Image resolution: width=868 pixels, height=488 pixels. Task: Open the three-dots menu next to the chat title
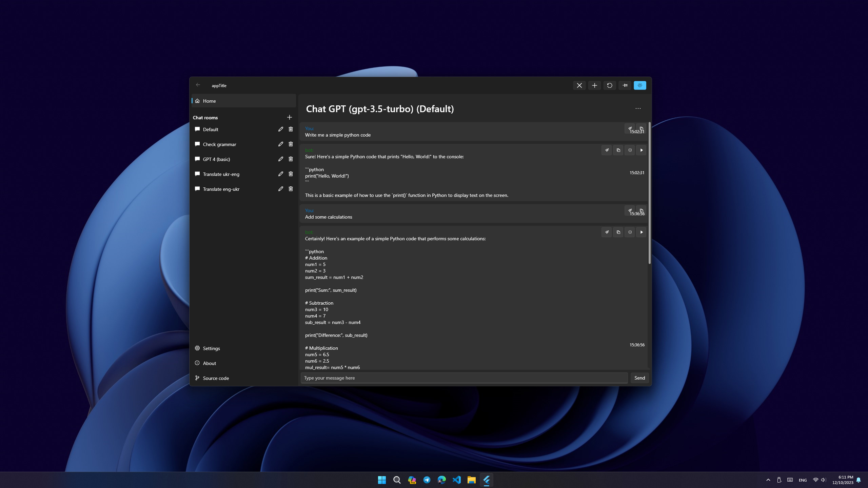tap(638, 108)
